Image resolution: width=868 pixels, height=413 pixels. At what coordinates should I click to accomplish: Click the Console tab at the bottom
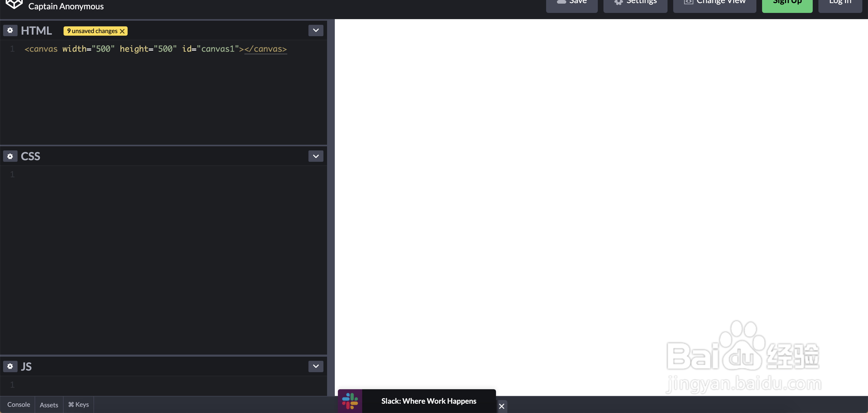click(x=19, y=405)
